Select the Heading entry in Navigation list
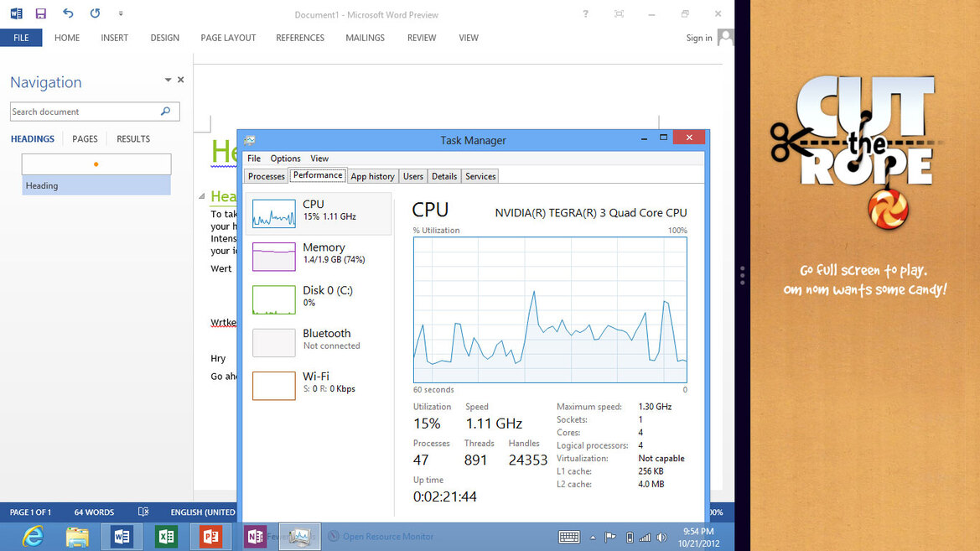 pos(96,185)
